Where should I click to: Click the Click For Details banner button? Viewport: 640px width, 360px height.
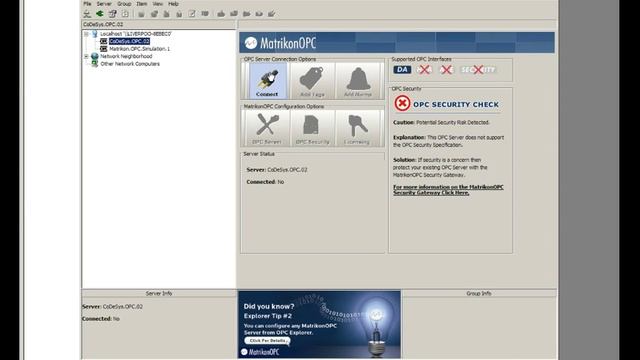pyautogui.click(x=267, y=340)
